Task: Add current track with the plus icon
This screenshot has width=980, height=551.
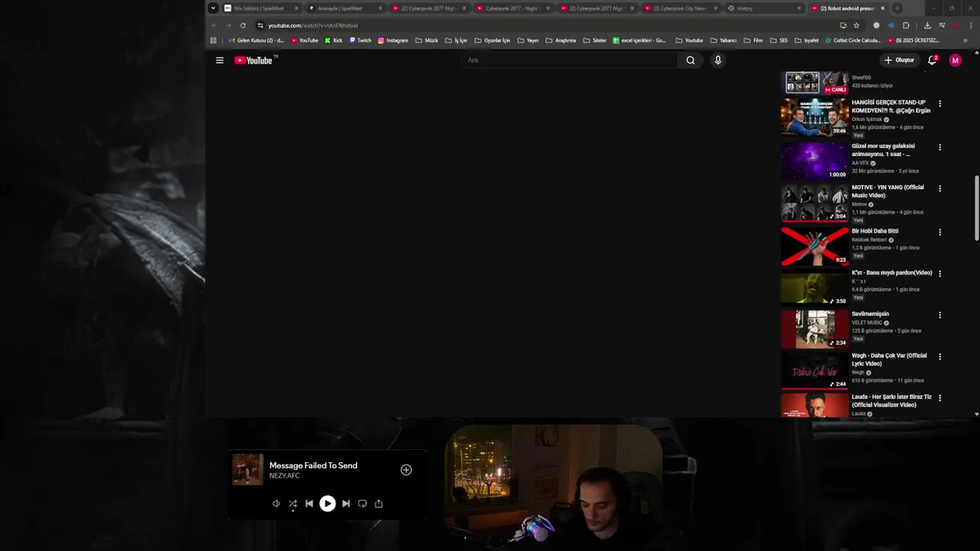Action: 407,470
